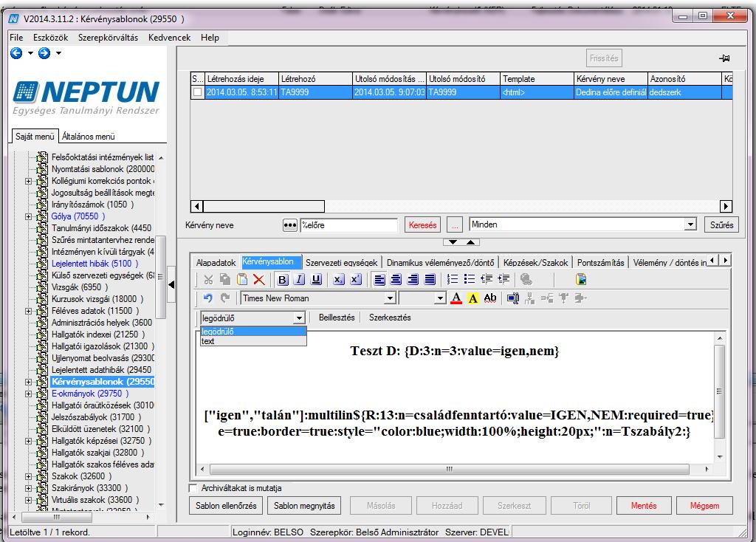
Task: Collapse the left menu with black arrow
Action: coord(171,284)
